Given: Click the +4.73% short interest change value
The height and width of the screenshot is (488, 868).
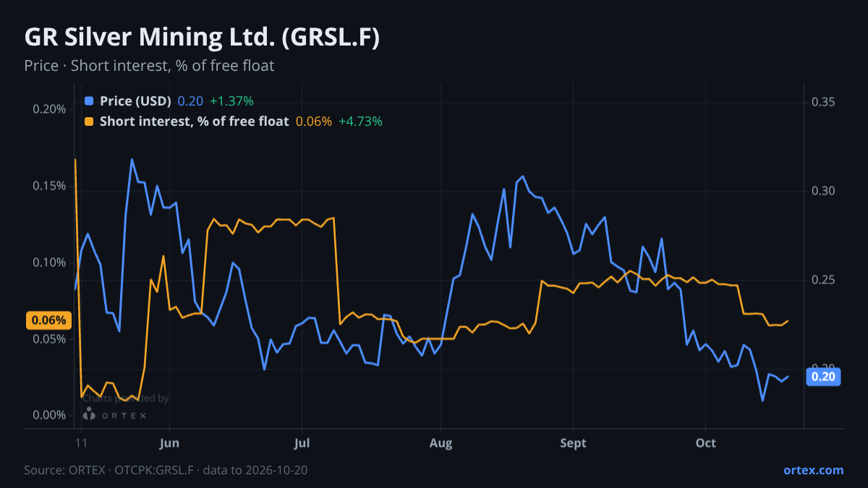Looking at the screenshot, I should point(360,121).
